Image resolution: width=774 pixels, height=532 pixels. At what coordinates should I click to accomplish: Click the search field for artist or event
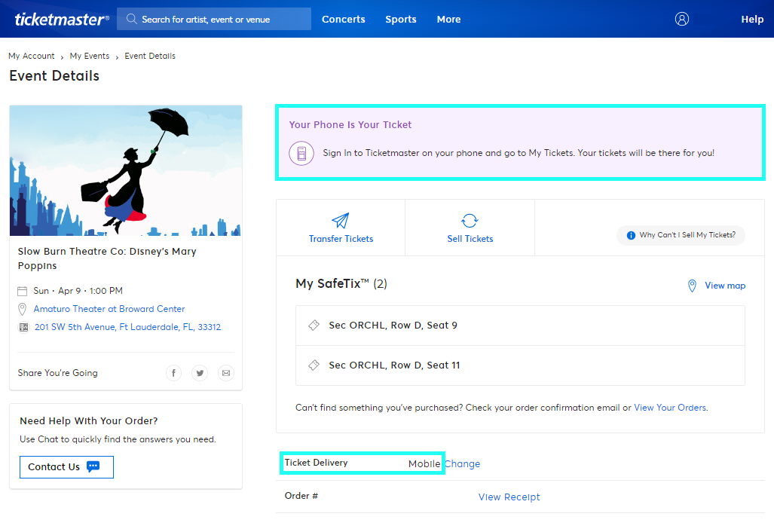click(214, 19)
